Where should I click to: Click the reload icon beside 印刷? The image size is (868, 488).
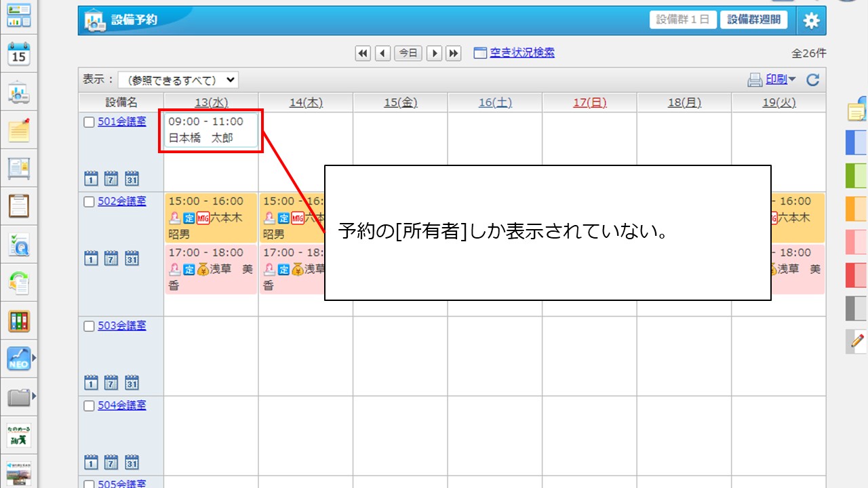812,80
